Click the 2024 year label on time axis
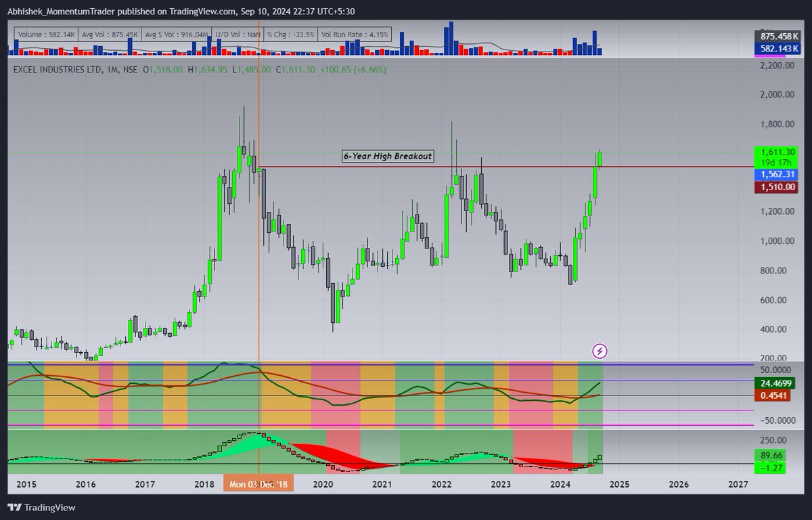 pos(560,485)
